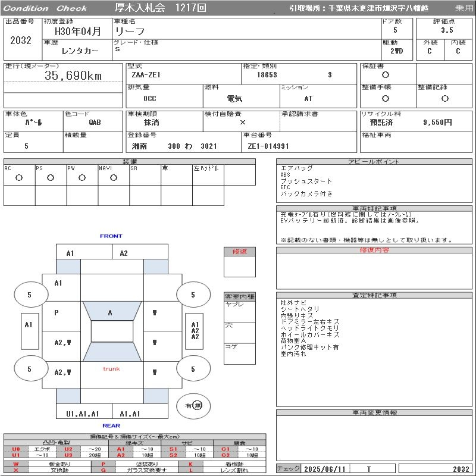Click the pickup location text starting with '引取場所'
Screen dimensions: 476x476
pos(359,8)
